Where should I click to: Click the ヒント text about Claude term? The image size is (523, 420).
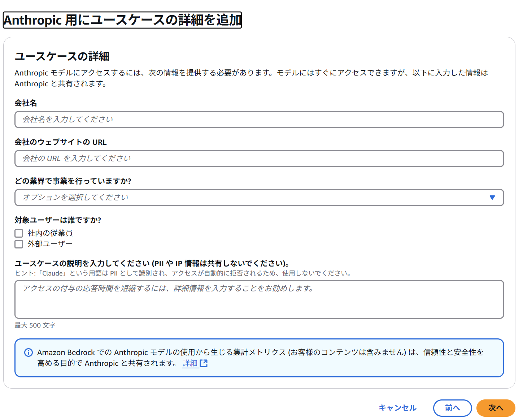pos(183,273)
